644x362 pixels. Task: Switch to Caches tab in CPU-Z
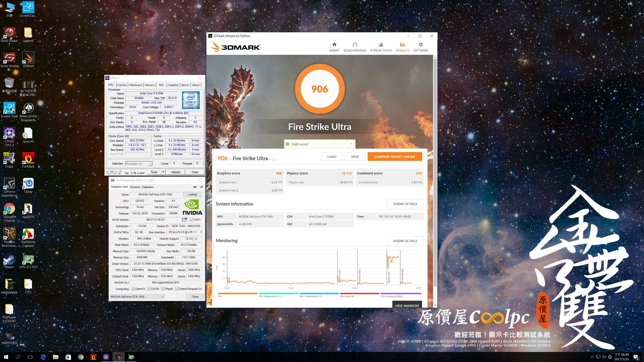(x=122, y=85)
